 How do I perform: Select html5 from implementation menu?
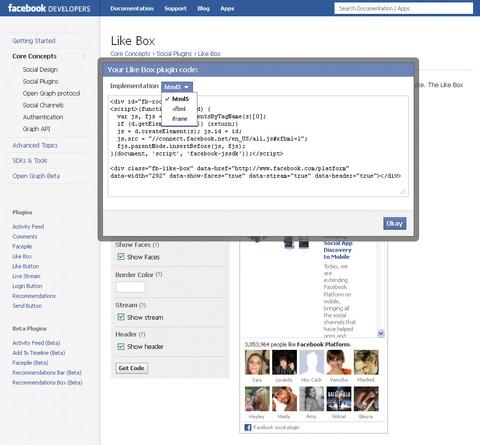point(180,99)
